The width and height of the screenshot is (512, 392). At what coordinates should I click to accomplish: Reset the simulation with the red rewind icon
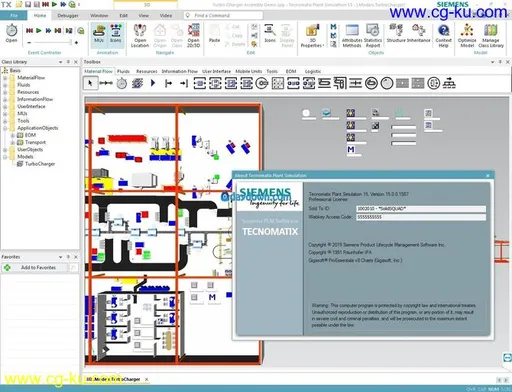tap(29, 31)
